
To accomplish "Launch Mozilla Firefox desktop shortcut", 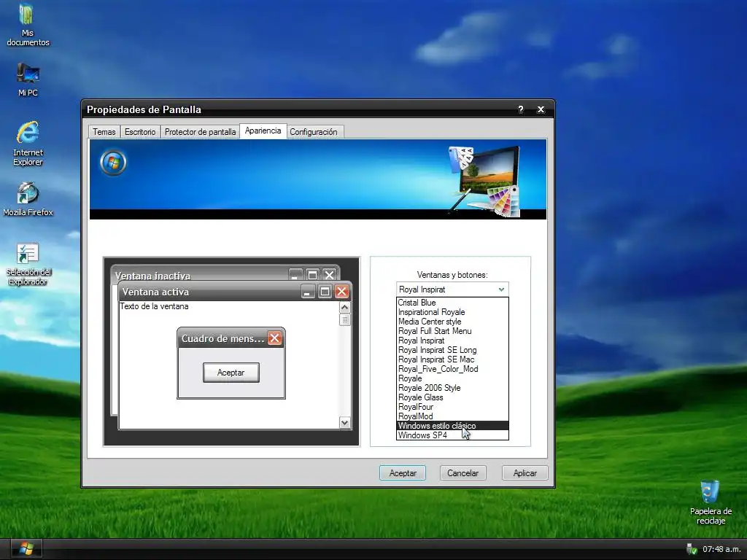I will 28,199.
